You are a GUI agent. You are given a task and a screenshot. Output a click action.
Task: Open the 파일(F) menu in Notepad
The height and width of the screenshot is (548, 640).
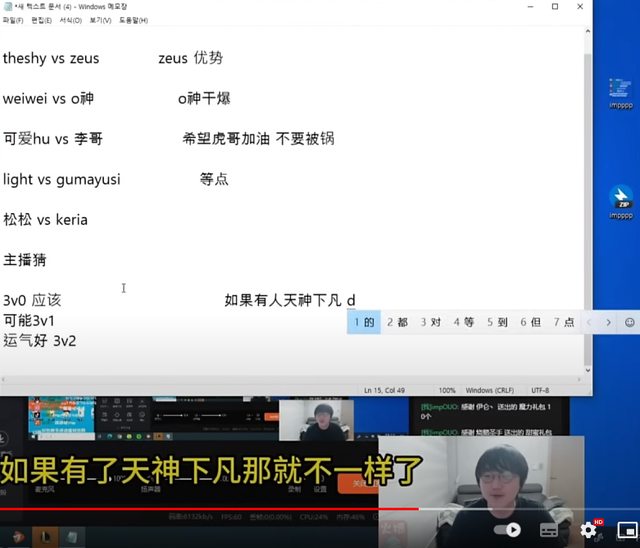pyautogui.click(x=13, y=20)
